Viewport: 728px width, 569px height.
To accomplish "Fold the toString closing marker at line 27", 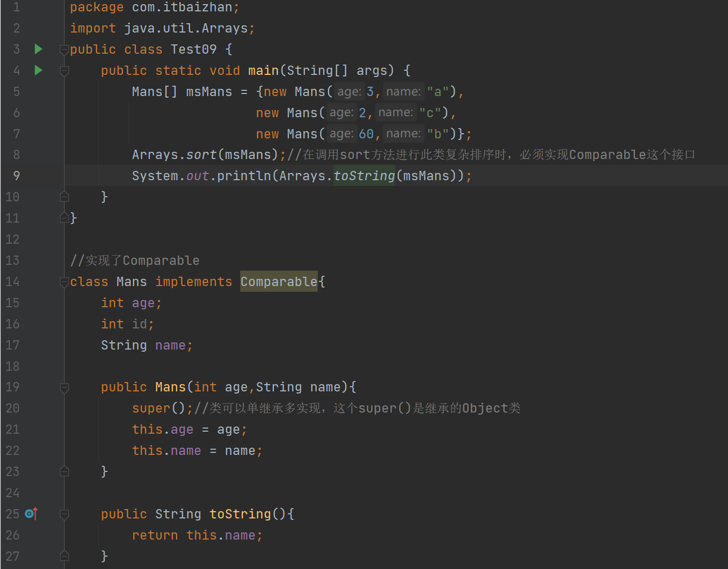I will point(65,556).
